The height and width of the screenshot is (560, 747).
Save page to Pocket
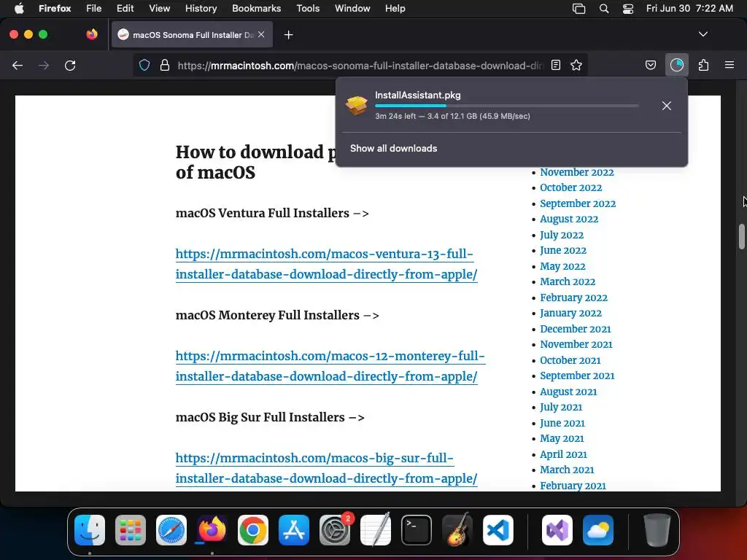pyautogui.click(x=650, y=65)
